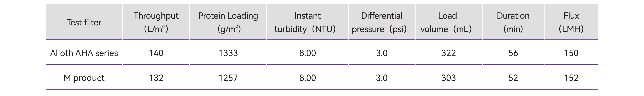Select the throughput value 132
This screenshot has height=96, width=644.
click(x=156, y=78)
